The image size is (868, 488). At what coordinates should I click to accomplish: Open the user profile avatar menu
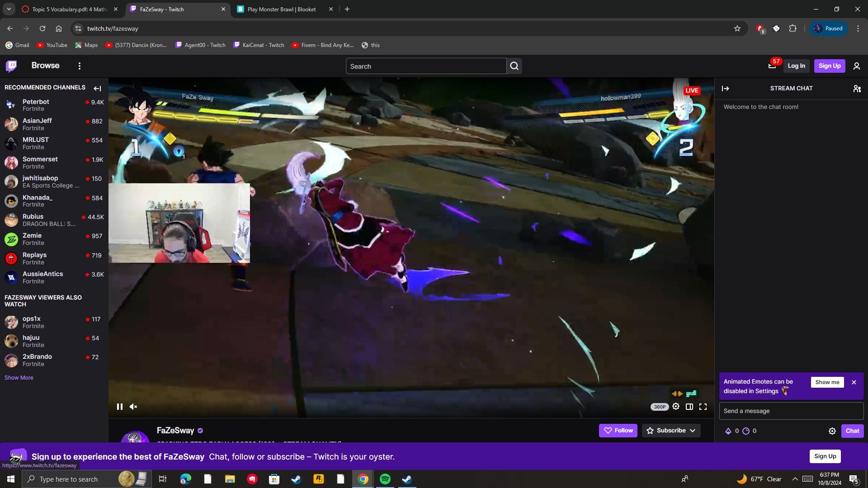coord(857,66)
